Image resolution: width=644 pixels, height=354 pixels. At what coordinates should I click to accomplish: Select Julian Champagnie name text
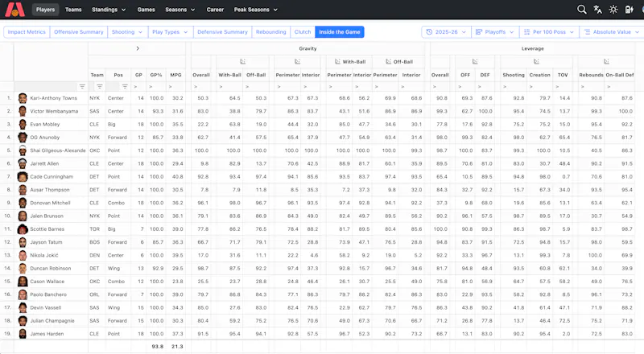click(x=52, y=321)
